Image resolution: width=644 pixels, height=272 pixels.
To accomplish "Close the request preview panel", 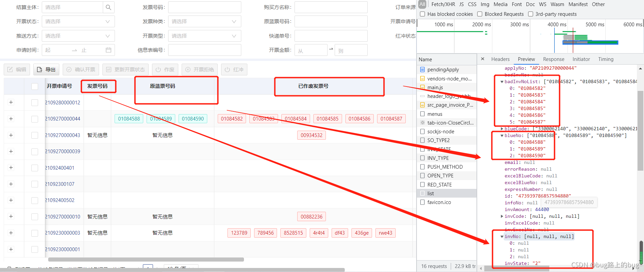I will click(483, 59).
